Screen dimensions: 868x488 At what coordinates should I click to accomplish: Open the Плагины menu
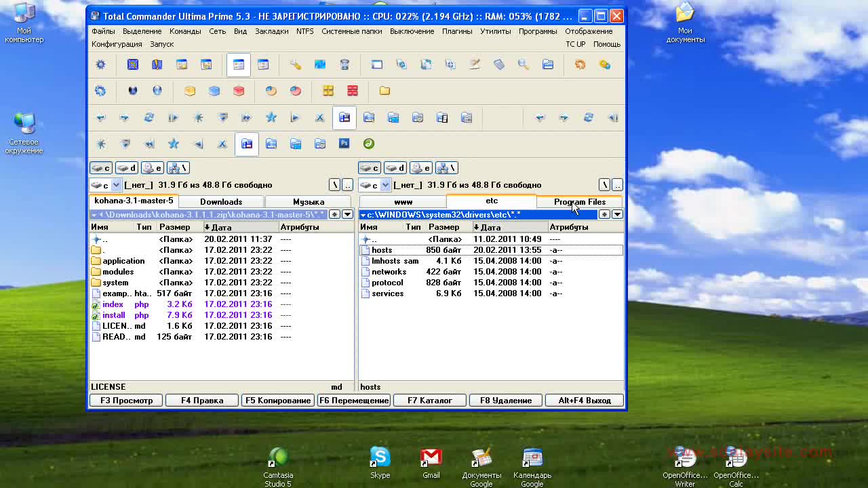[457, 31]
